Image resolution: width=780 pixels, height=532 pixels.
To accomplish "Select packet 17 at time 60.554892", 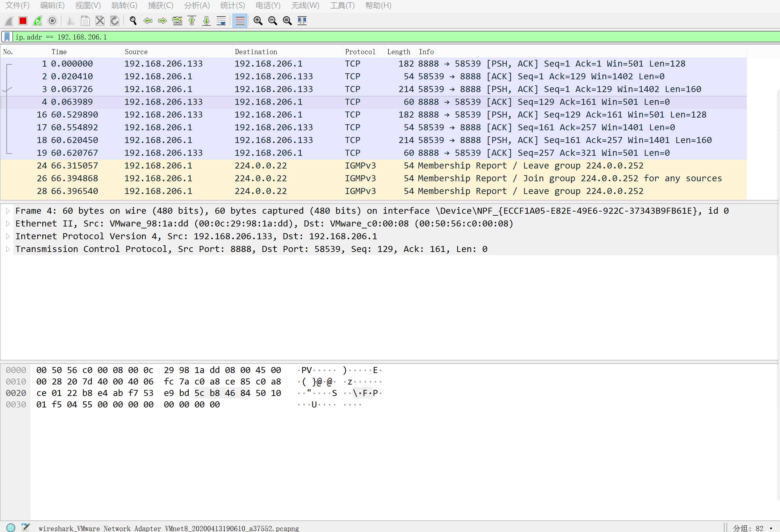I will pyautogui.click(x=373, y=127).
